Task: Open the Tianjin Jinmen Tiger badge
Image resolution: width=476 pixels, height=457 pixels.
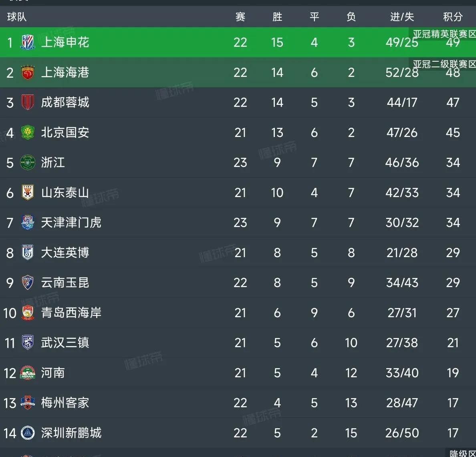Action: [x=28, y=223]
